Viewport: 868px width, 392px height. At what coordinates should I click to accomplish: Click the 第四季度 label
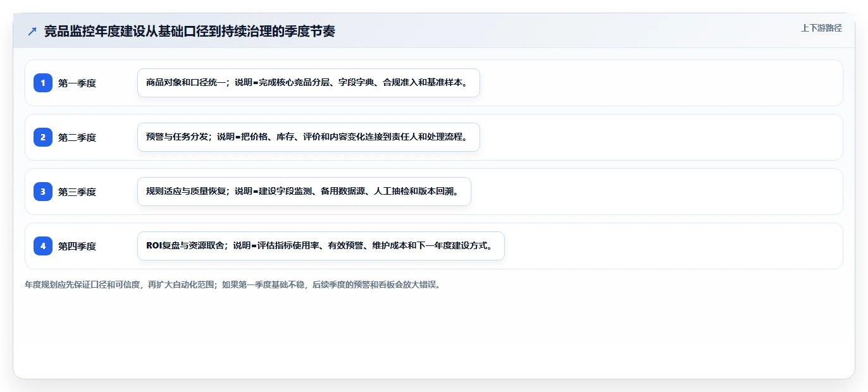point(77,246)
